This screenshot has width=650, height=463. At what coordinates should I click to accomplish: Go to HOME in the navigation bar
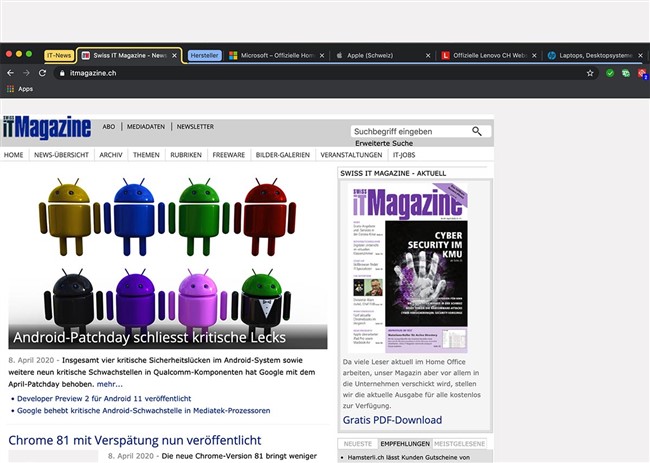point(13,155)
